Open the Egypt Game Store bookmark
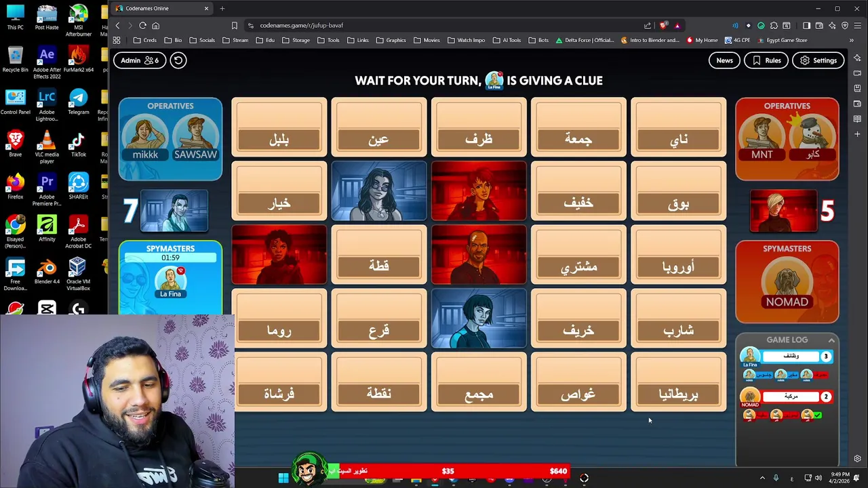This screenshot has height=488, width=868. [782, 40]
